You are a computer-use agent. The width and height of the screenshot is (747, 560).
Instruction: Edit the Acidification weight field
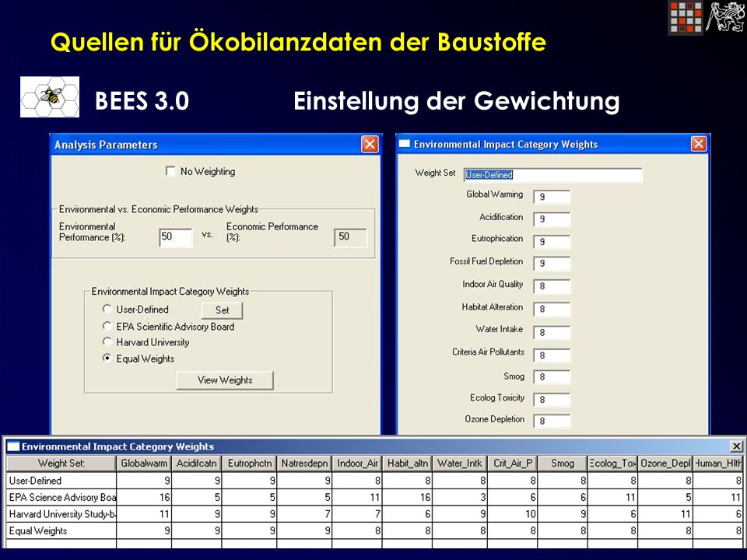pyautogui.click(x=552, y=219)
